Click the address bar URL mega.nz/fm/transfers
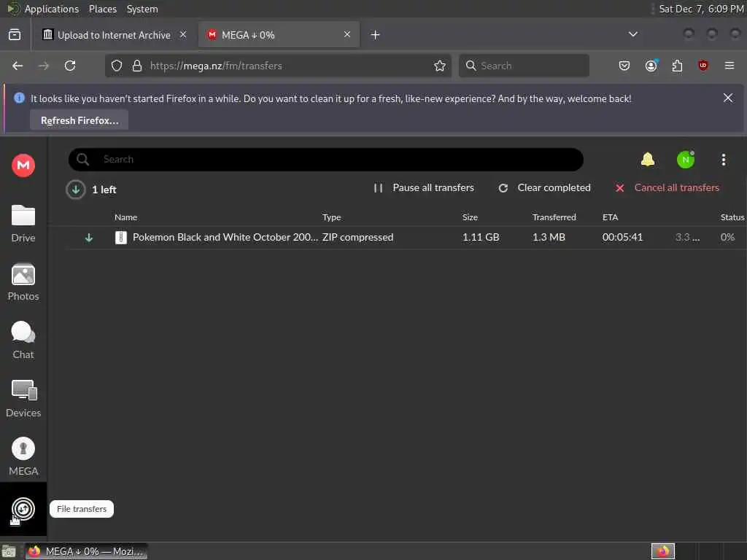 [x=216, y=66]
